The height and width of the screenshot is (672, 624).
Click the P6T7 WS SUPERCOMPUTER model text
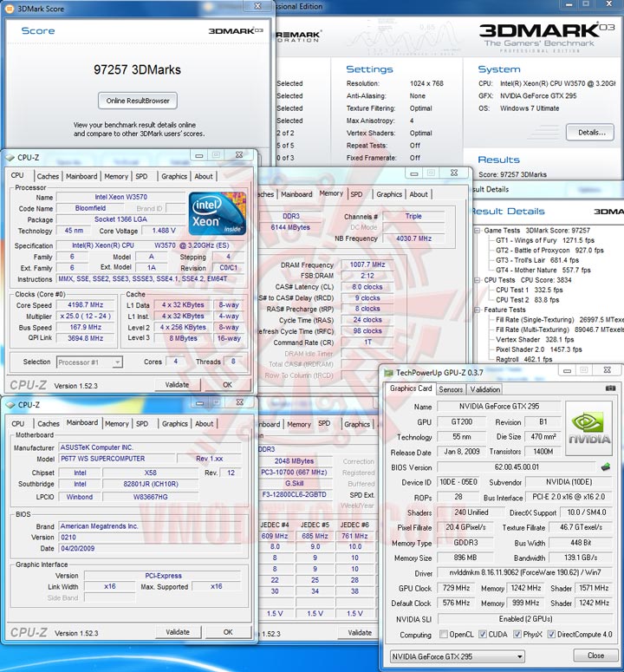(103, 458)
